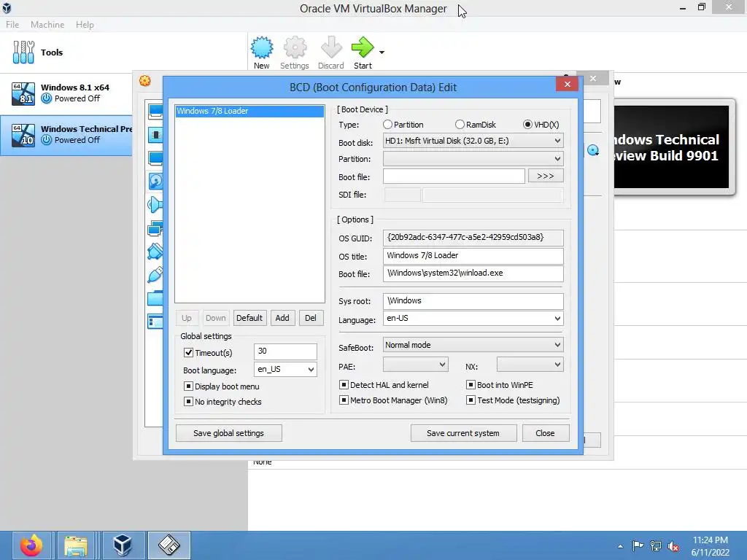The image size is (747, 560).
Task: Open the Help menu
Action: pyautogui.click(x=85, y=25)
